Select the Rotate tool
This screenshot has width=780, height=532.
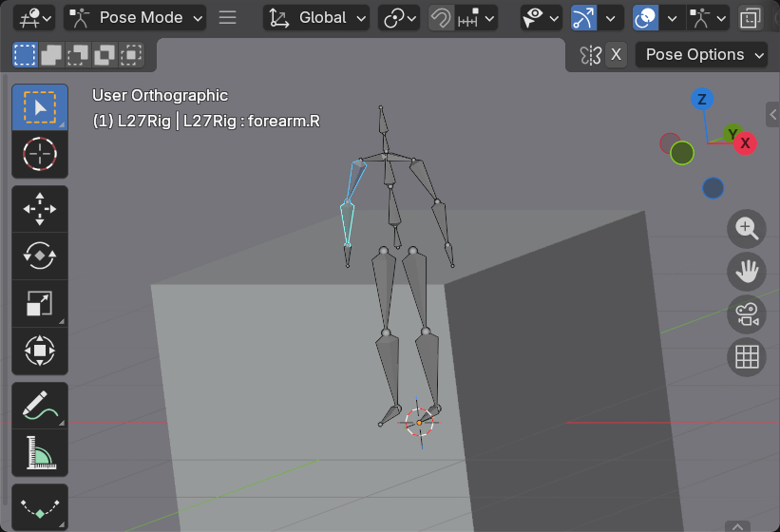coord(40,256)
